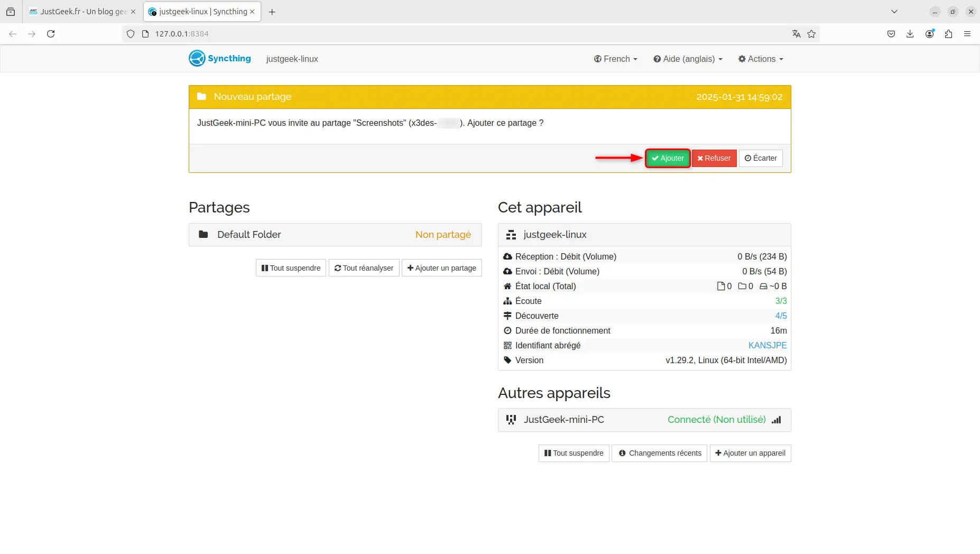Click the Découverte signpost icon
The height and width of the screenshot is (554, 980).
507,316
